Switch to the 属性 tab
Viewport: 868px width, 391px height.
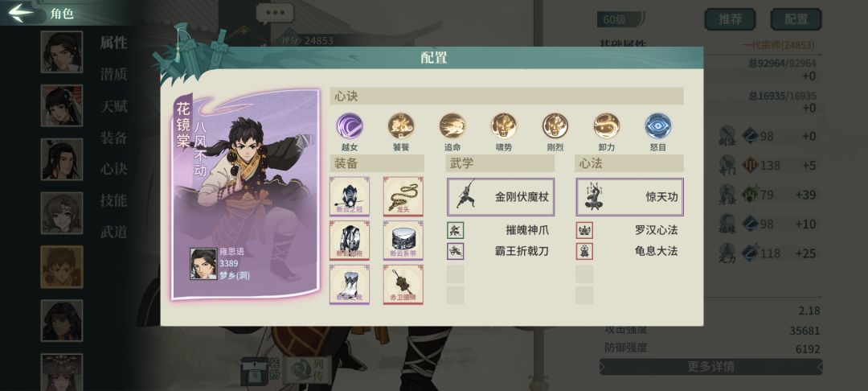[114, 43]
